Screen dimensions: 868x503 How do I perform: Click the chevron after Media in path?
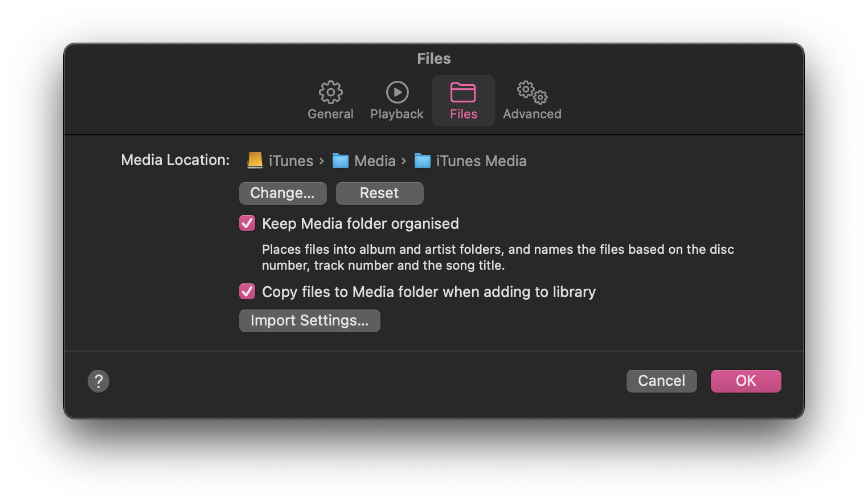(404, 161)
